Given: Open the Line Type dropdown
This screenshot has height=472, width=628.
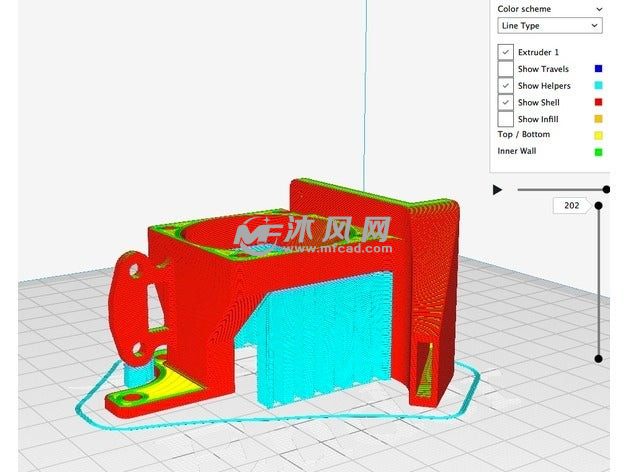Looking at the screenshot, I should click(549, 26).
